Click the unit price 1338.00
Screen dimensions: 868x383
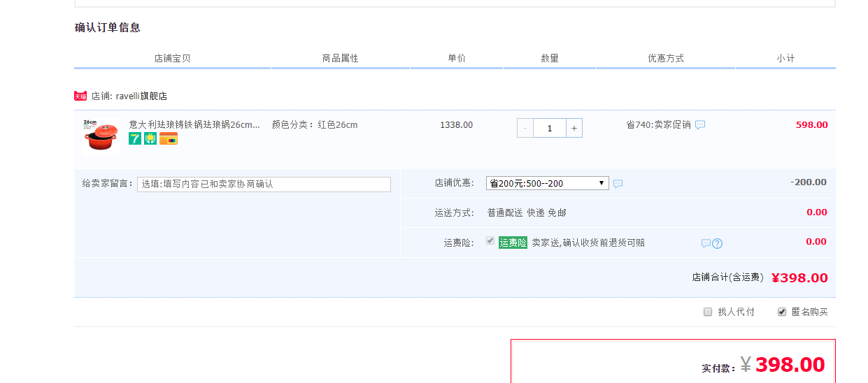pos(456,125)
